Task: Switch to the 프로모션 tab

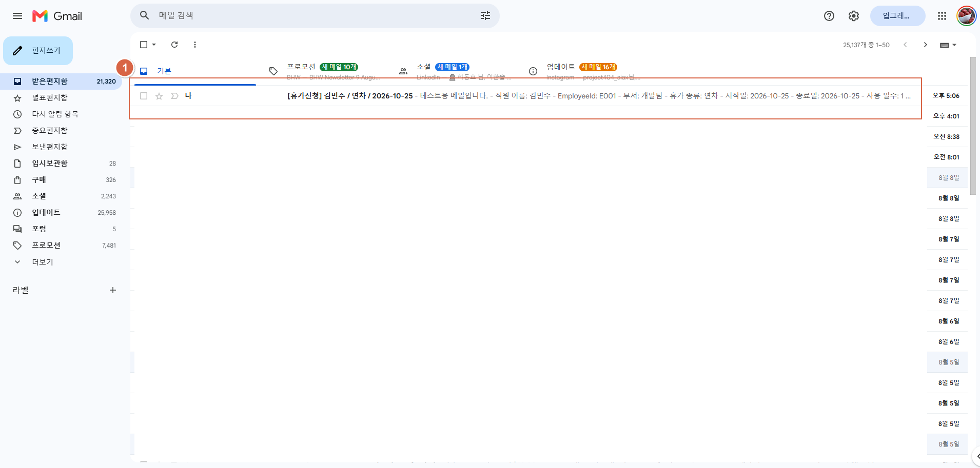Action: pos(325,71)
